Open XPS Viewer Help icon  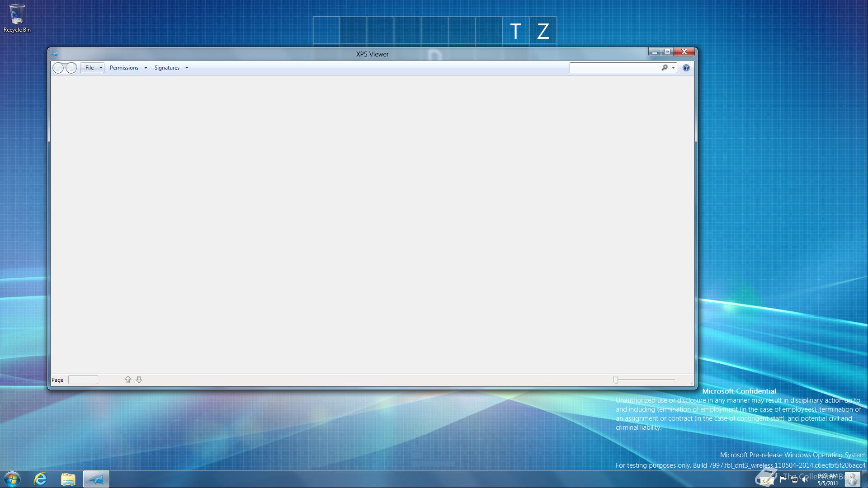686,68
